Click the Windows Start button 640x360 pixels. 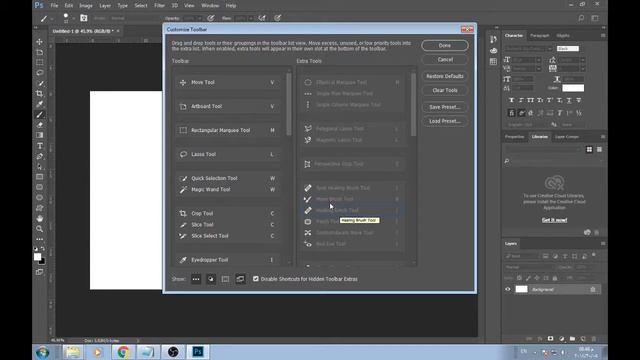coord(43,352)
